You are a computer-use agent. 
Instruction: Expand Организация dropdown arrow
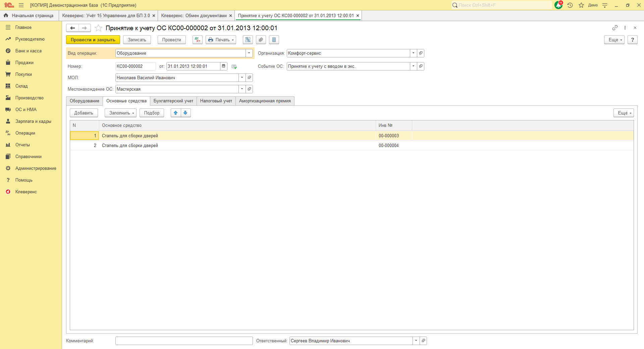point(413,53)
